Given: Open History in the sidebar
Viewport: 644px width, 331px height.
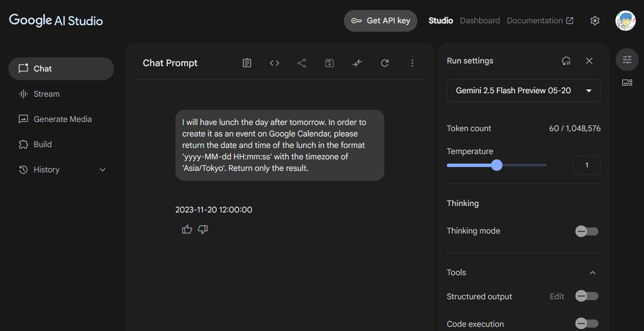Looking at the screenshot, I should pos(61,170).
